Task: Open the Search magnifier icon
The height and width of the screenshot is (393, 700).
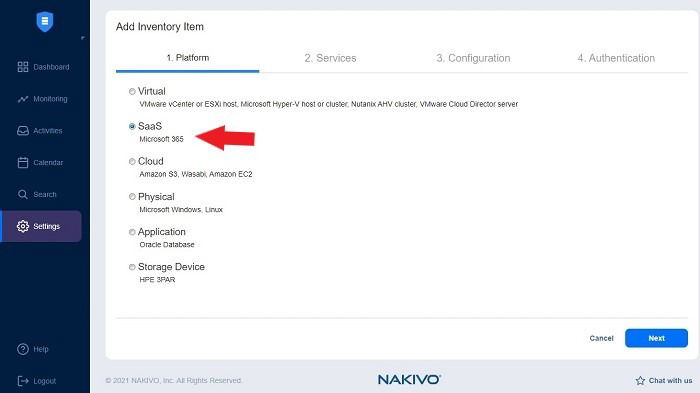Action: pyautogui.click(x=23, y=194)
